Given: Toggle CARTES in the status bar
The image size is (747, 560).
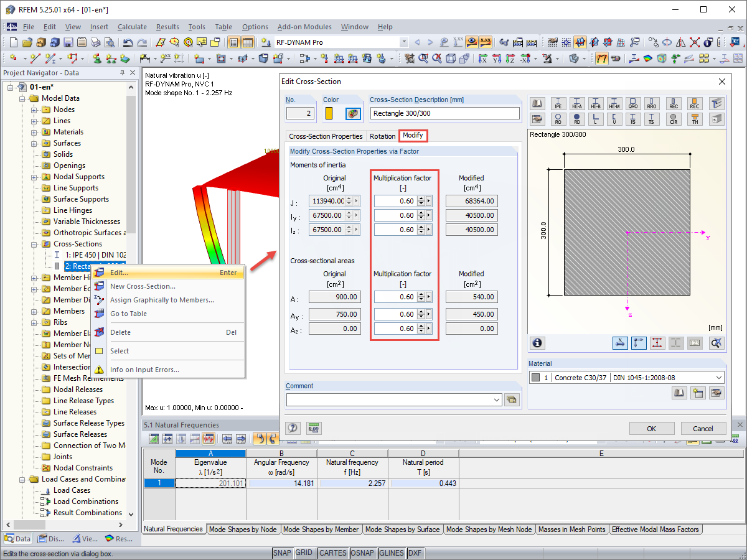Looking at the screenshot, I should [x=332, y=553].
